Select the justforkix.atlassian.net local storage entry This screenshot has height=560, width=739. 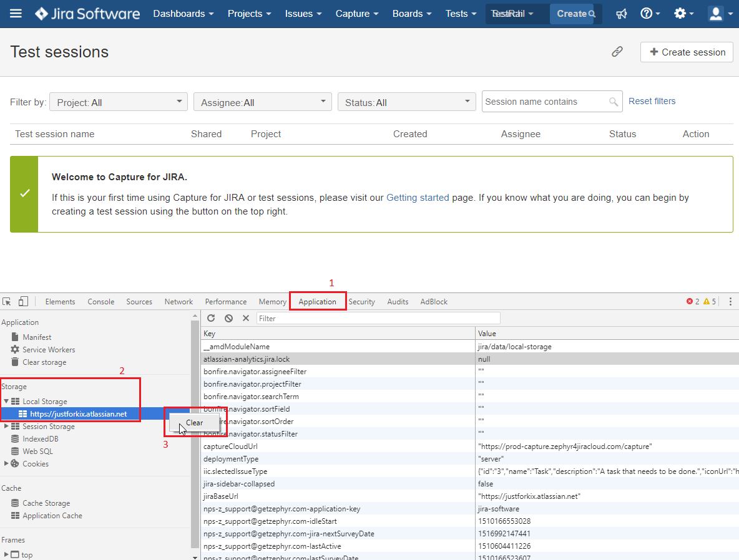pyautogui.click(x=78, y=414)
